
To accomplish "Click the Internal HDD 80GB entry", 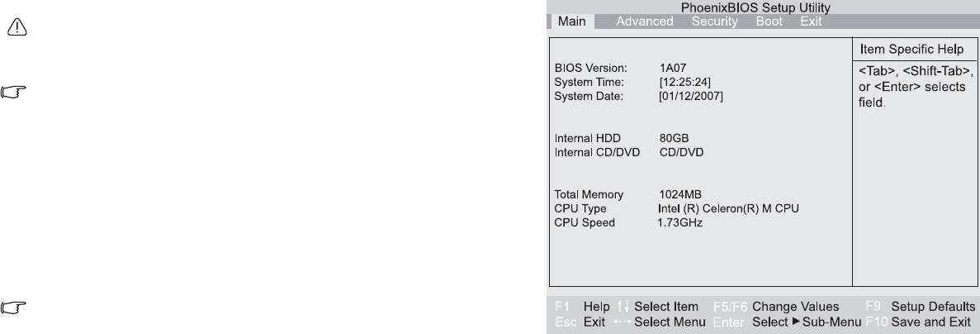I will click(673, 137).
